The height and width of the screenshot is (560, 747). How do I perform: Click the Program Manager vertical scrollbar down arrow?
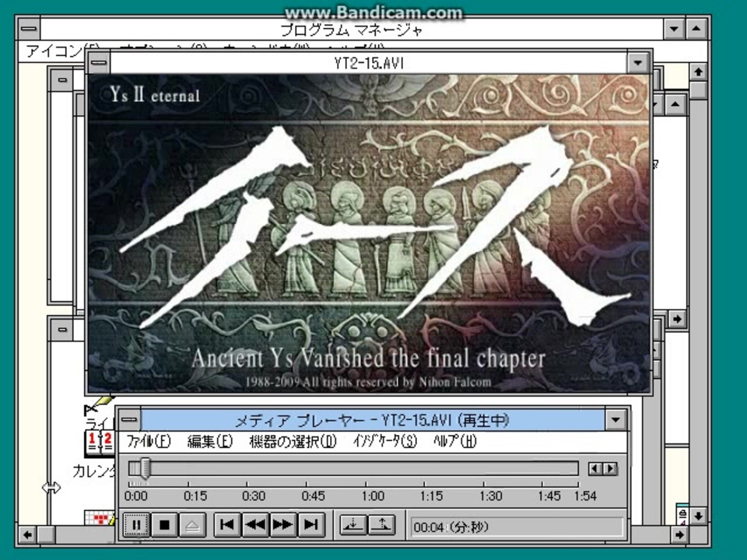point(699,516)
